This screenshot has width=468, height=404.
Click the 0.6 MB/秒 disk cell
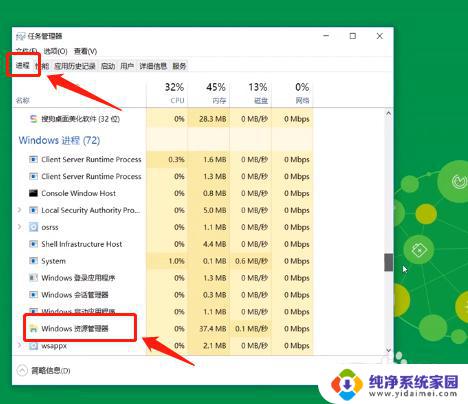pyautogui.click(x=250, y=261)
